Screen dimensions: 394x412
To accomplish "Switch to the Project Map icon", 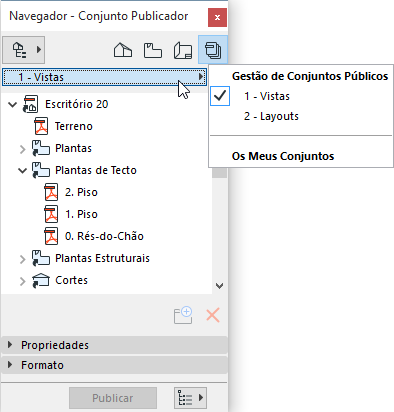I will [123, 50].
